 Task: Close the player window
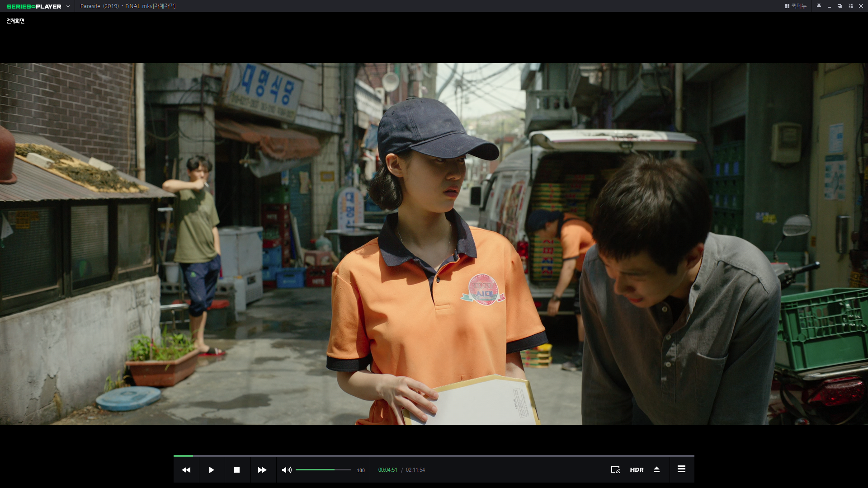click(x=861, y=6)
